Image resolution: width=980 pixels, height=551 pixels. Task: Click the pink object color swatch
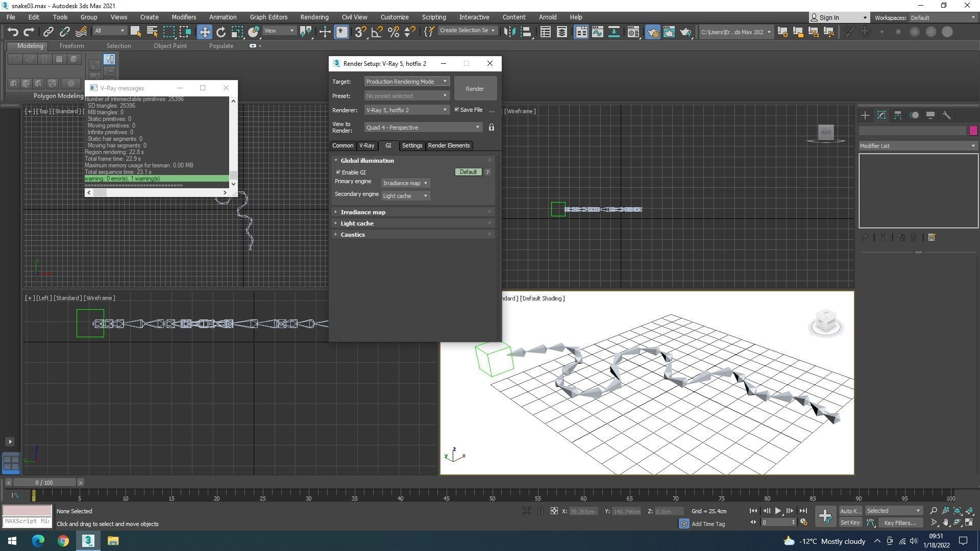click(x=973, y=131)
